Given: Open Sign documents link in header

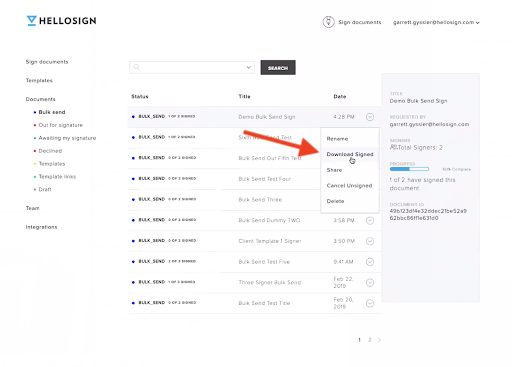Looking at the screenshot, I should coord(360,22).
